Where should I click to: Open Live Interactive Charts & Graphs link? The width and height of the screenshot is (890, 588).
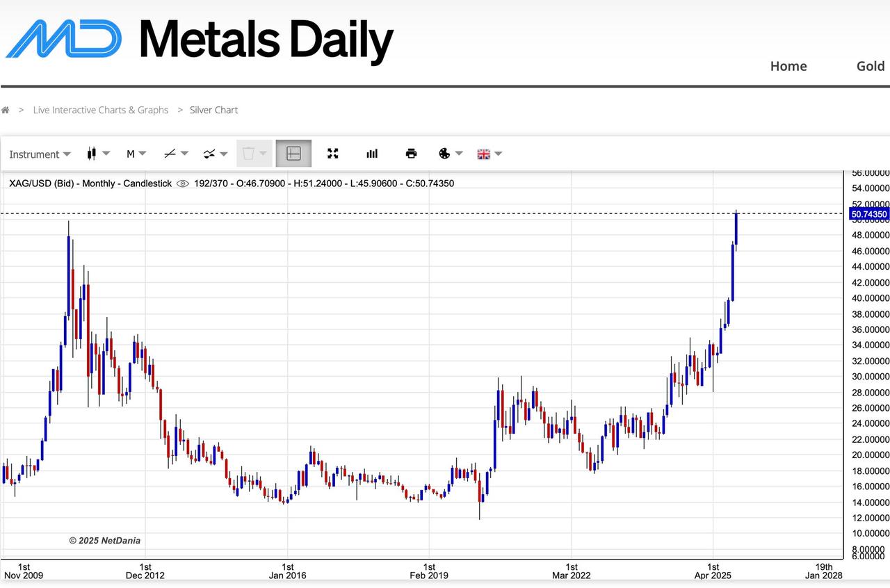pos(101,110)
